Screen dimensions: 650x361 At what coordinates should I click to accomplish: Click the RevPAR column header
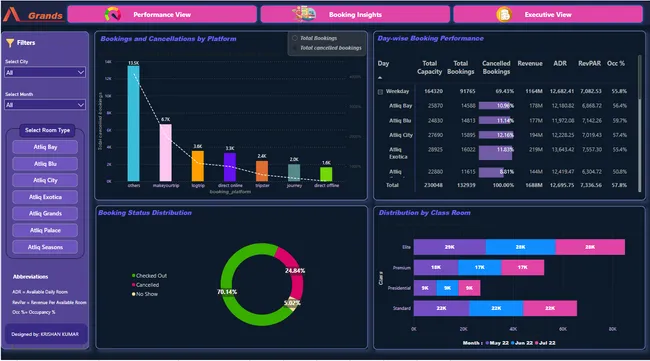tap(589, 63)
